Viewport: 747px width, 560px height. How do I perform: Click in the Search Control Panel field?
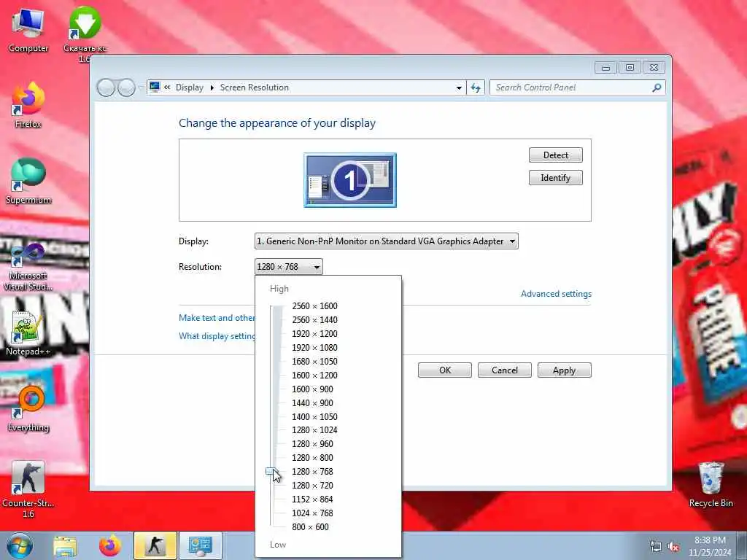570,87
